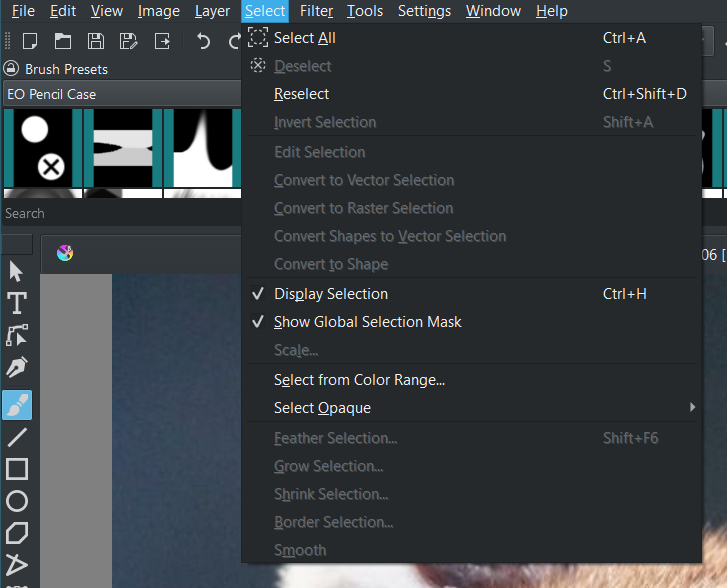The image size is (727, 588).
Task: Select the Rectangle tool
Action: (17, 469)
